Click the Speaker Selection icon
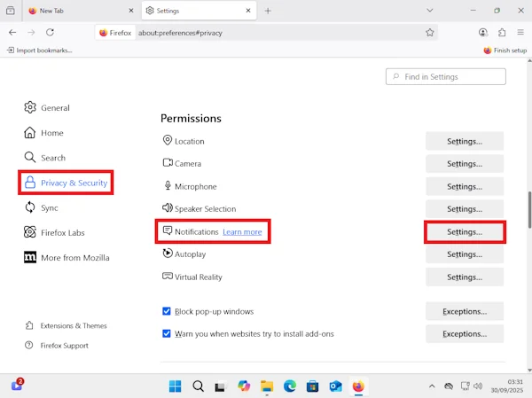The width and height of the screenshot is (532, 398). 168,207
